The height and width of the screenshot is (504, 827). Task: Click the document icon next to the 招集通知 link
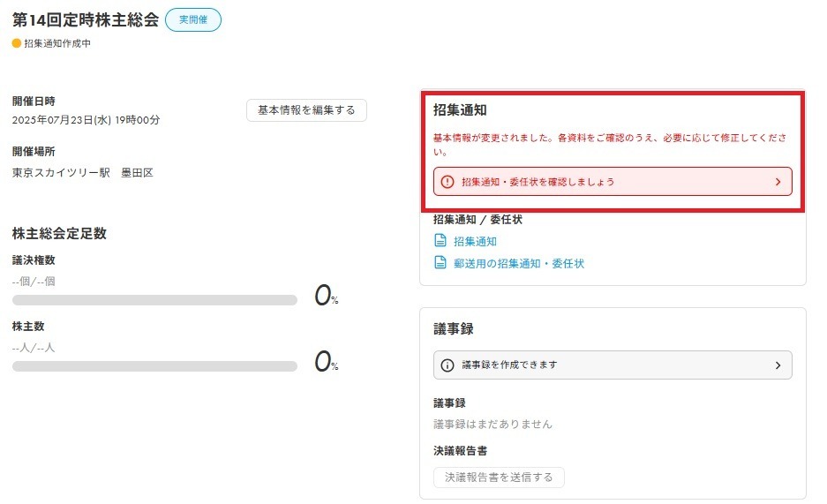point(440,241)
